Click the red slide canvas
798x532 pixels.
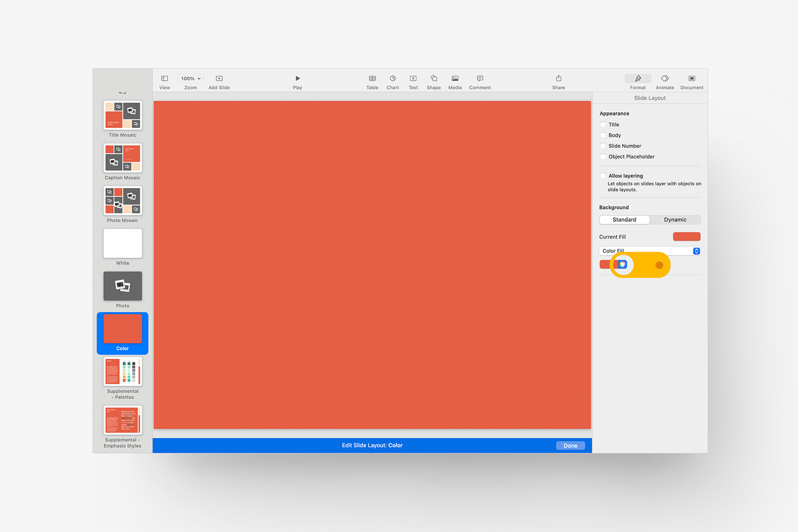372,265
